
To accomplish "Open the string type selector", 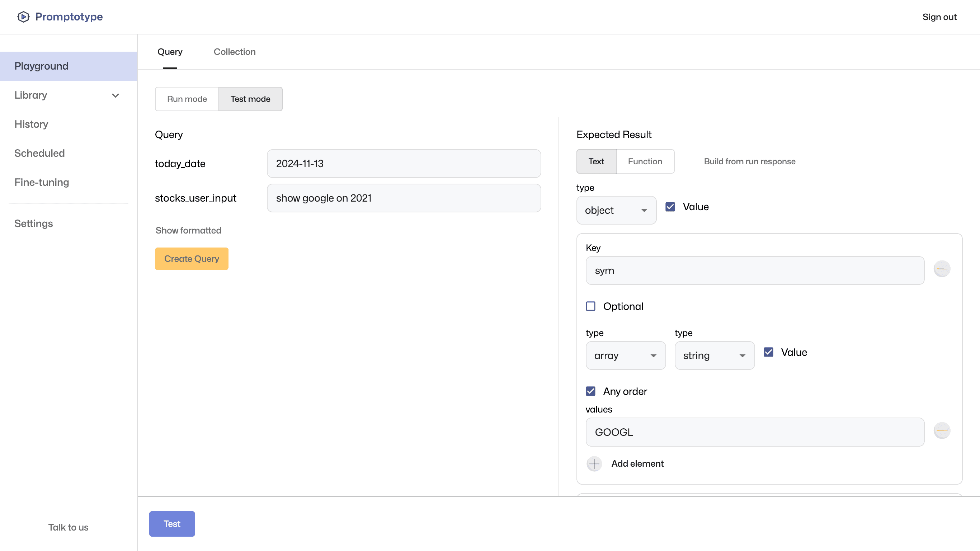I will tap(715, 355).
